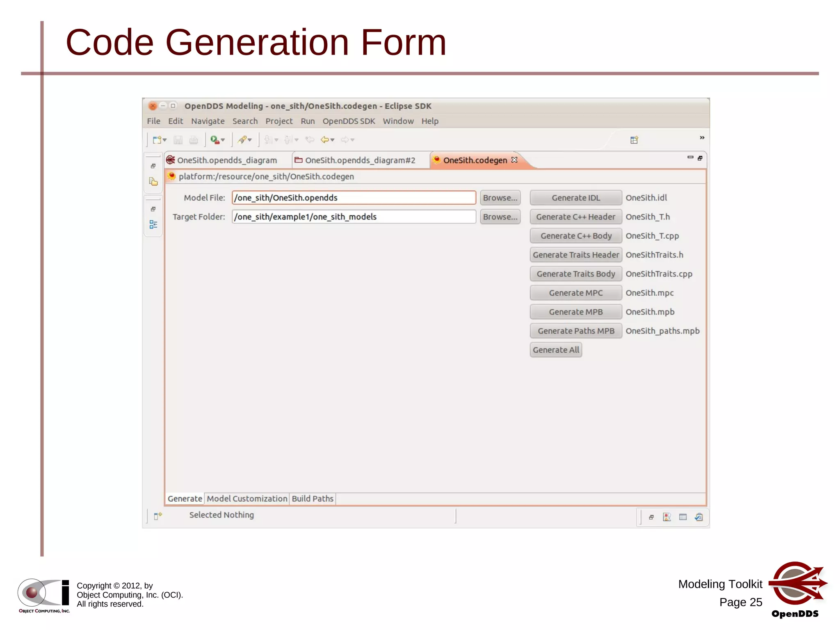This screenshot has height=630, width=840.
Task: Open the Run menu
Action: [308, 121]
